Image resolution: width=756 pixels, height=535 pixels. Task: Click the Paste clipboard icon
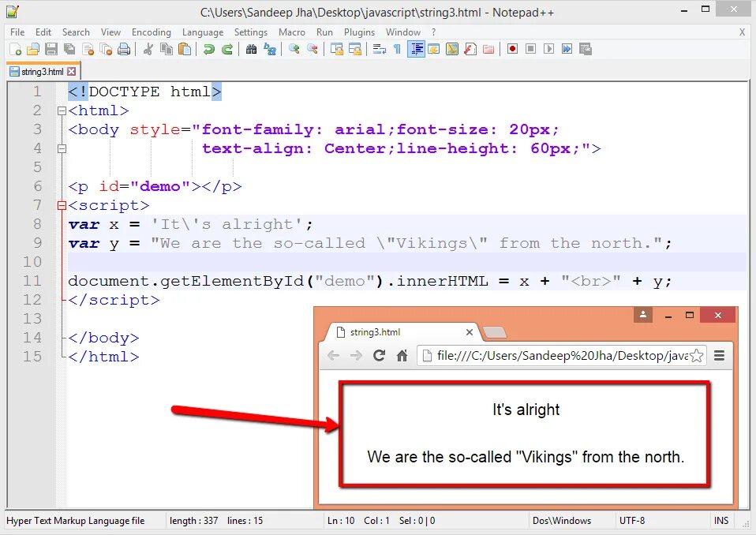click(x=185, y=49)
